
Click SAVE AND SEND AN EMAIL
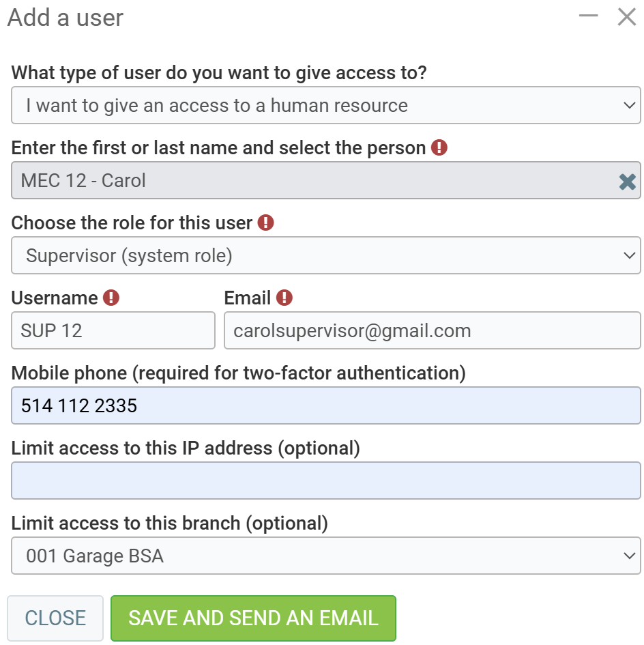point(253,618)
